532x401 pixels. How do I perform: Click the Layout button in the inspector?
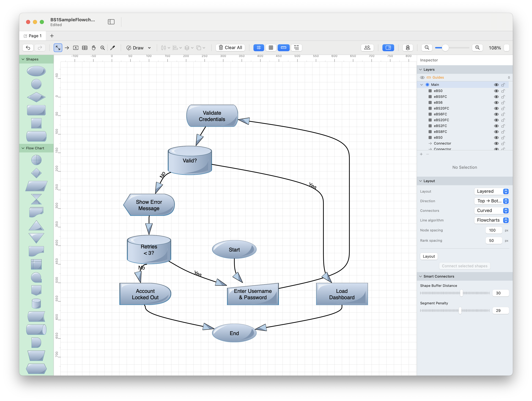pos(429,256)
